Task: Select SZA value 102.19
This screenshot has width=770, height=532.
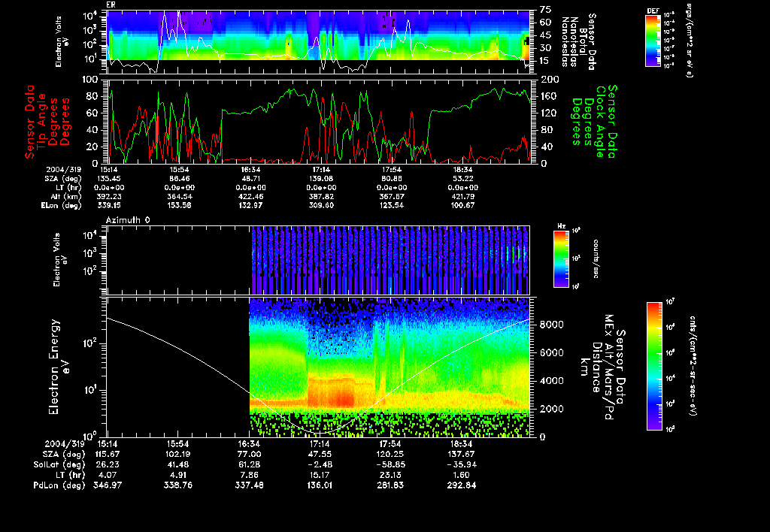Action: pos(177,454)
